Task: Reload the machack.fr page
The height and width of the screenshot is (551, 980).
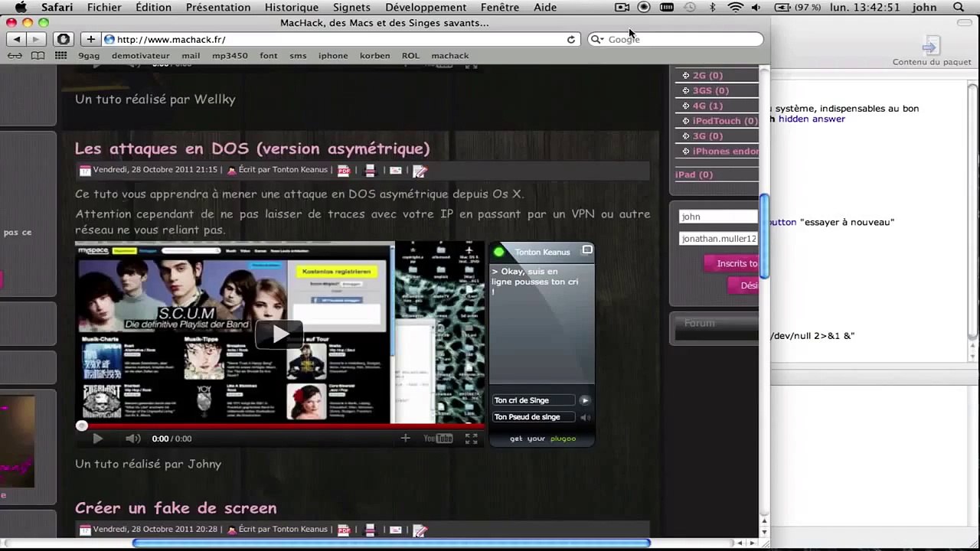Action: coord(570,39)
